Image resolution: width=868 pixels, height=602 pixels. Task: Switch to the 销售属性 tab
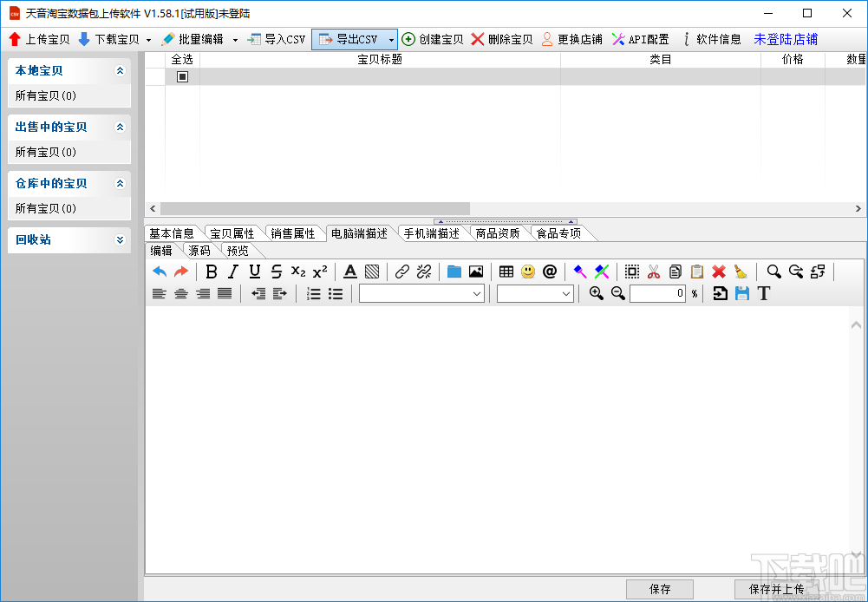pyautogui.click(x=293, y=233)
